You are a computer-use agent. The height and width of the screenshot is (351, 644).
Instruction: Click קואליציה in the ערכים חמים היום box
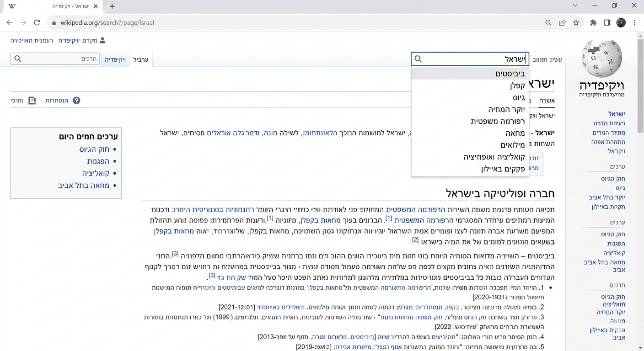96,174
